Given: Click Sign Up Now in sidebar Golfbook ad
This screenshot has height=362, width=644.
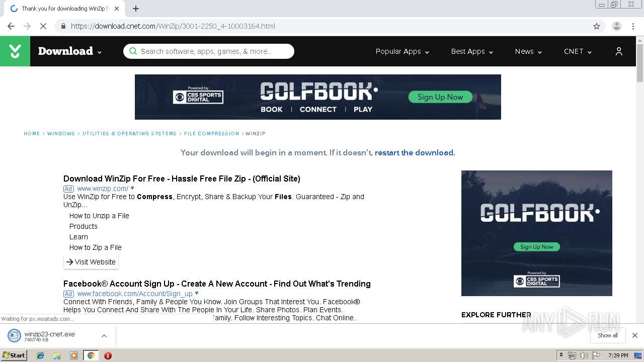Looking at the screenshot, I should click(537, 247).
